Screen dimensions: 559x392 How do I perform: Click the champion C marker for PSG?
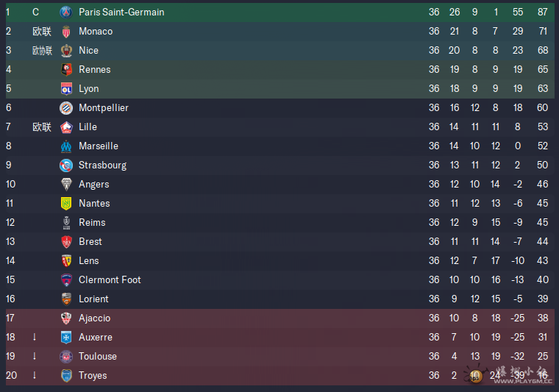point(35,12)
